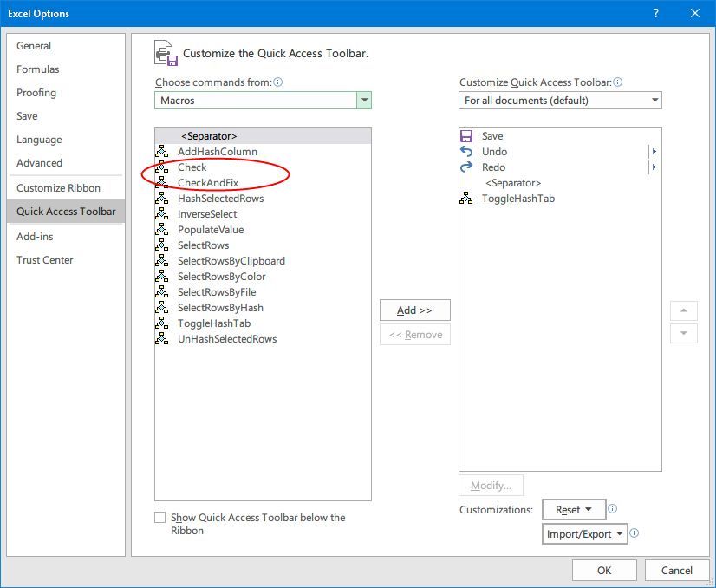Select the Quick Access Toolbar page
The width and height of the screenshot is (716, 588).
(x=66, y=211)
